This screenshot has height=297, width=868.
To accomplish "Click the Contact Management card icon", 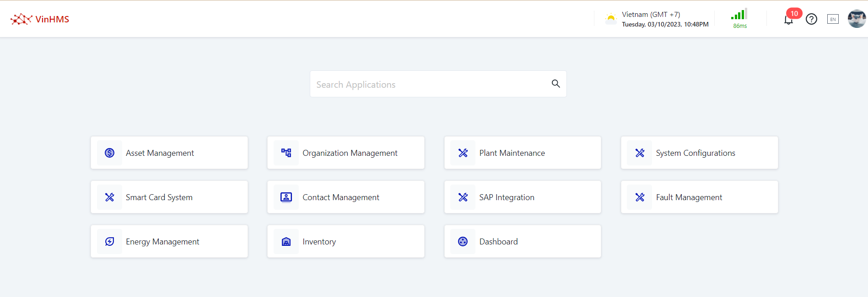I will click(x=286, y=197).
